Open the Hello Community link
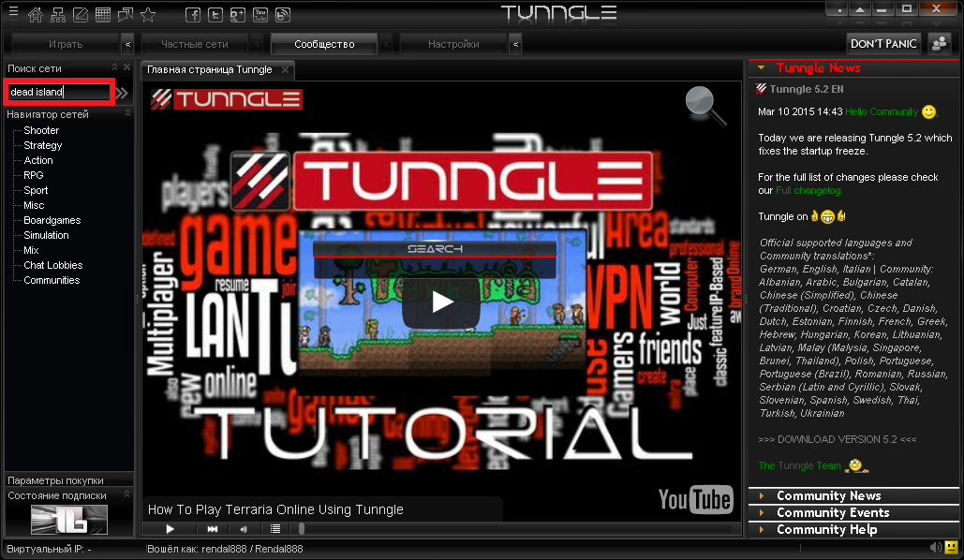This screenshot has width=964, height=560. (881, 111)
